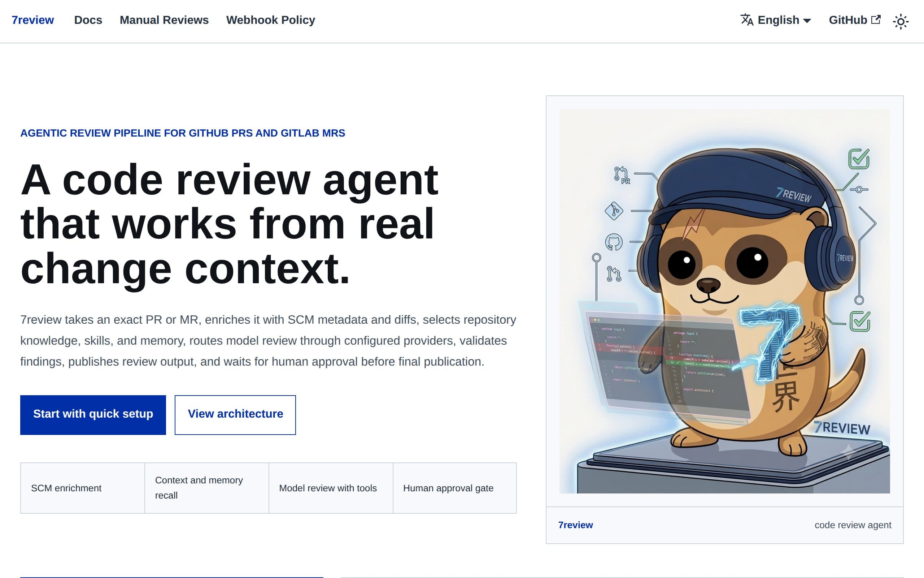Click the translate language icon
Viewport: 924px width, 578px height.
[747, 20]
